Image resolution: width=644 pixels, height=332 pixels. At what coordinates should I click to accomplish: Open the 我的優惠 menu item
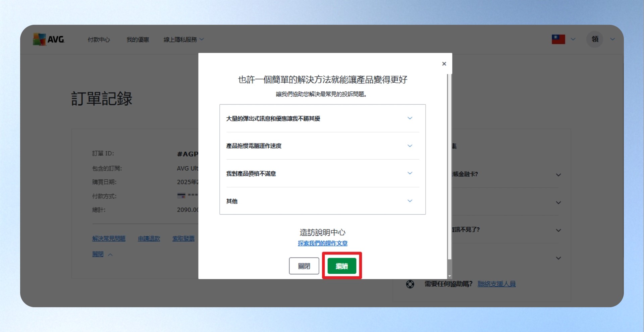(x=138, y=40)
